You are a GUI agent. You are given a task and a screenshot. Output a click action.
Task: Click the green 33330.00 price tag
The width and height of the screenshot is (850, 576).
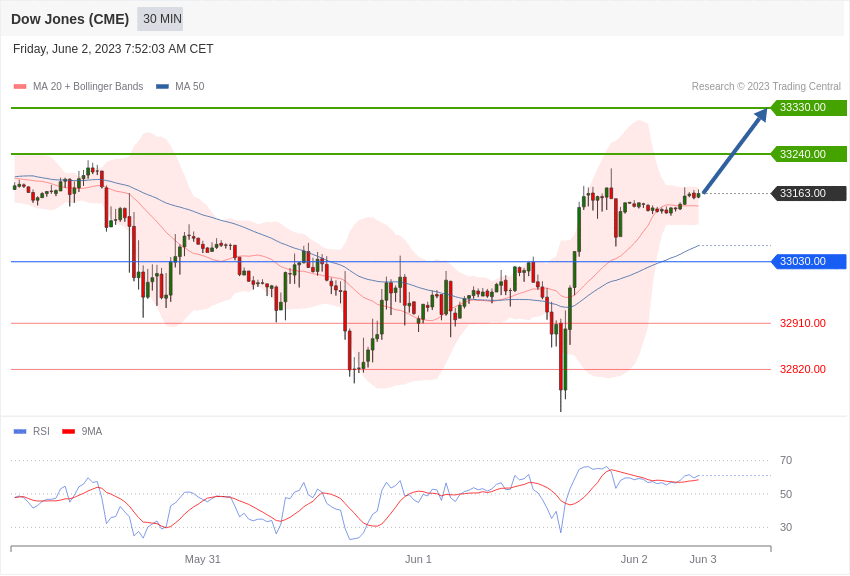[x=808, y=107]
